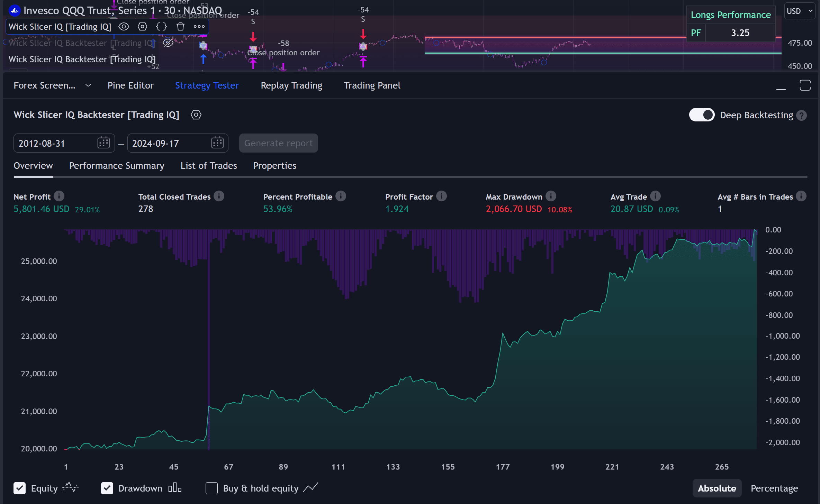This screenshot has width=820, height=504.
Task: Click the Percent Profitable value 53.96%
Action: pos(278,209)
